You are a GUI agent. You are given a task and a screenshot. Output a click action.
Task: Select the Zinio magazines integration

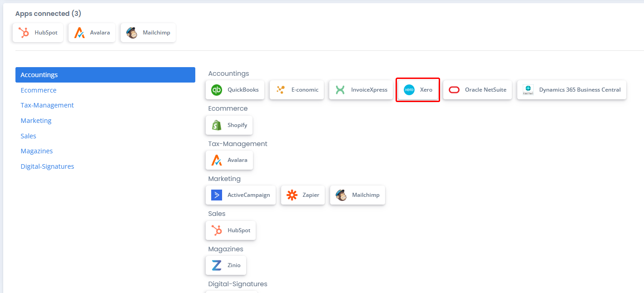[226, 265]
